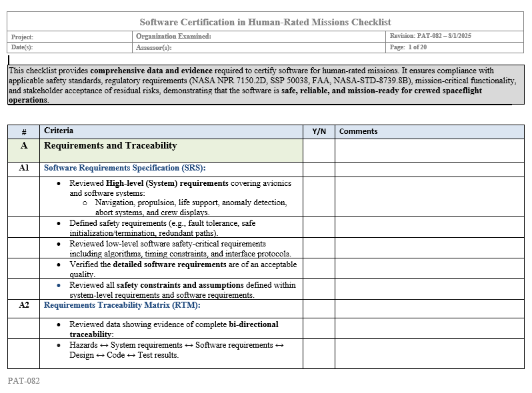Click the Comments column header

point(359,132)
